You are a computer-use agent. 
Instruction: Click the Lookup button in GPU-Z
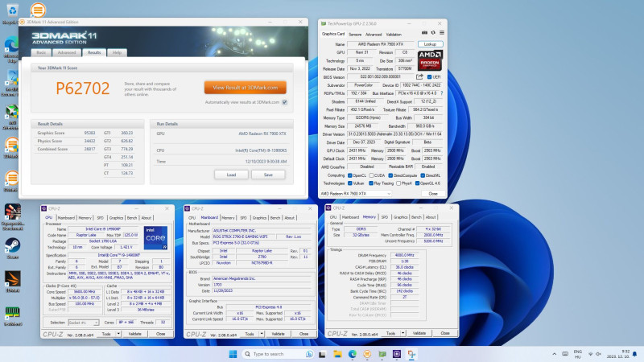[430, 44]
